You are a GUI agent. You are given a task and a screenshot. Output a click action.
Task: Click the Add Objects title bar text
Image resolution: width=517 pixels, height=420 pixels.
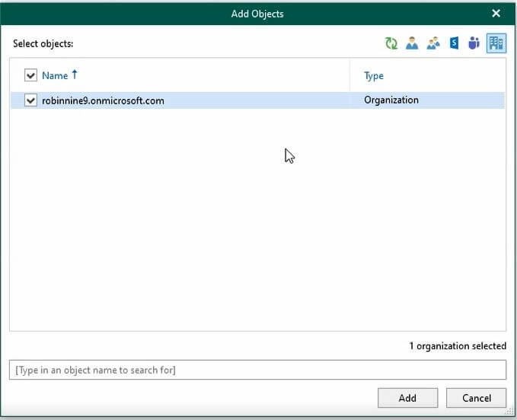click(x=257, y=14)
